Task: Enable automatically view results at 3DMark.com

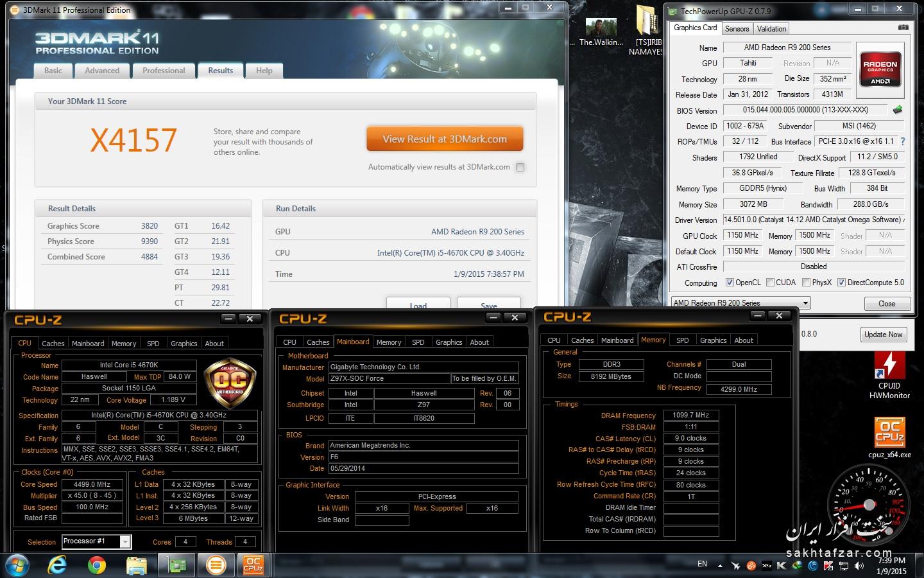Action: click(520, 167)
